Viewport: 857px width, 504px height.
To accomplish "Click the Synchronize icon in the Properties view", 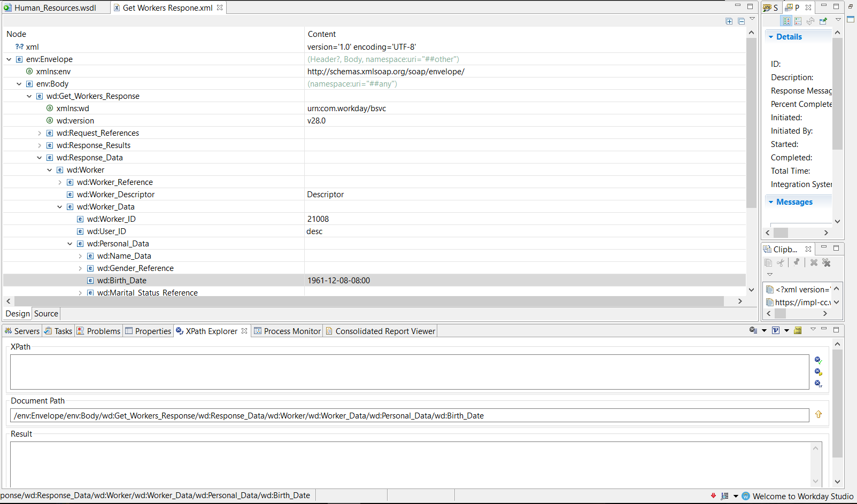I will pos(810,20).
